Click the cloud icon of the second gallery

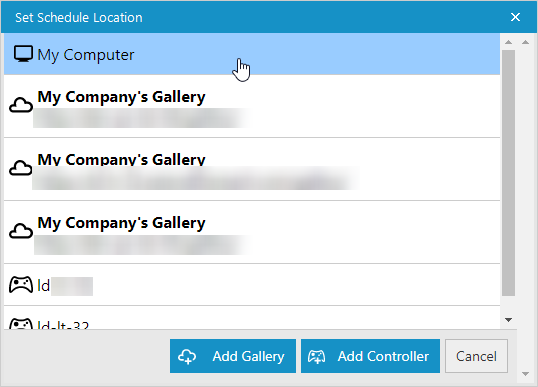(x=21, y=168)
